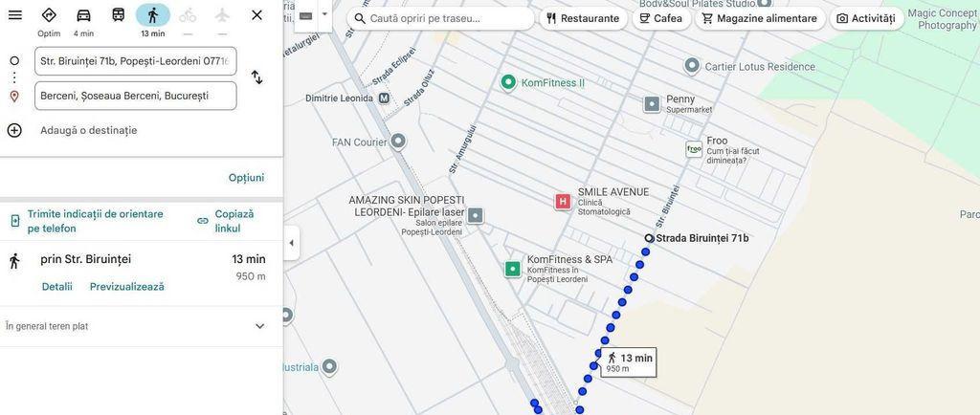Open route Opțiuni settings

(x=246, y=178)
